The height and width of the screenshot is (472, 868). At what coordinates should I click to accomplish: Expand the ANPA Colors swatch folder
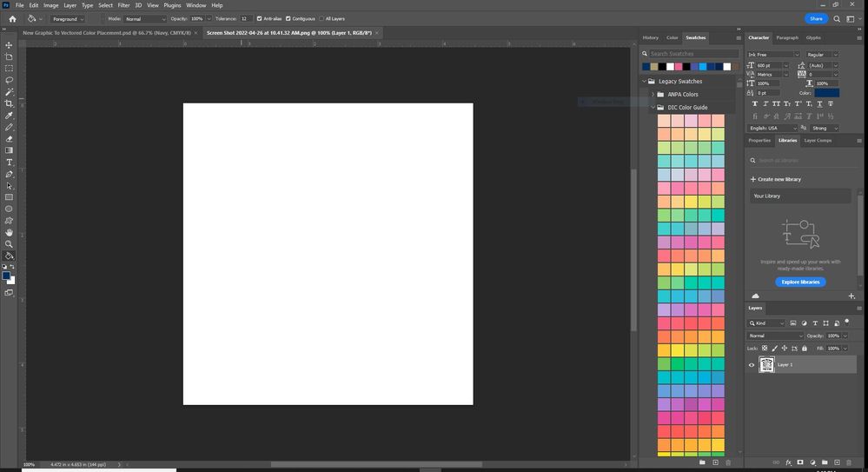pos(653,94)
